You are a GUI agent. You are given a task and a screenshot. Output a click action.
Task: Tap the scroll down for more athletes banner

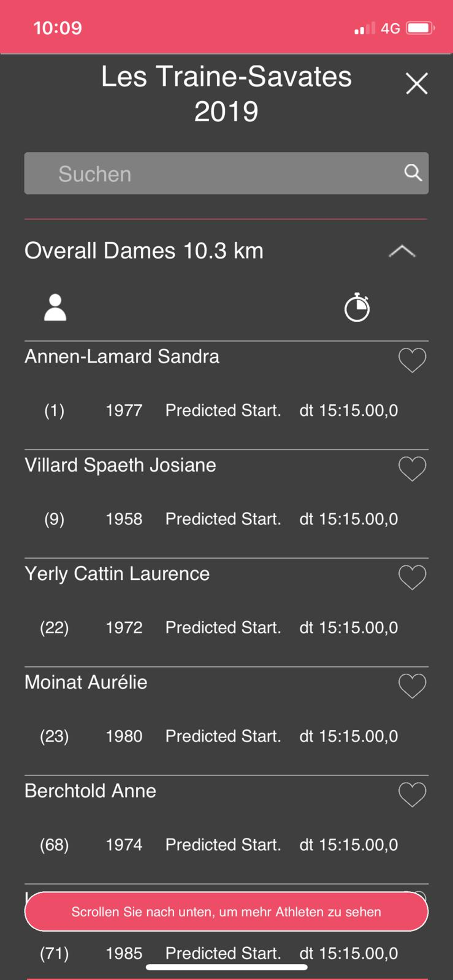226,911
